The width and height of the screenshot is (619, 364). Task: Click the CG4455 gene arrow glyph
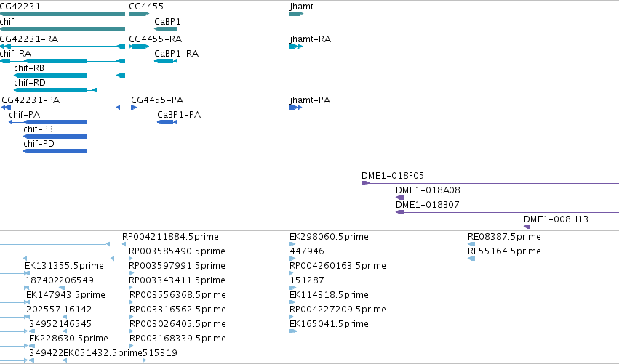coord(139,14)
